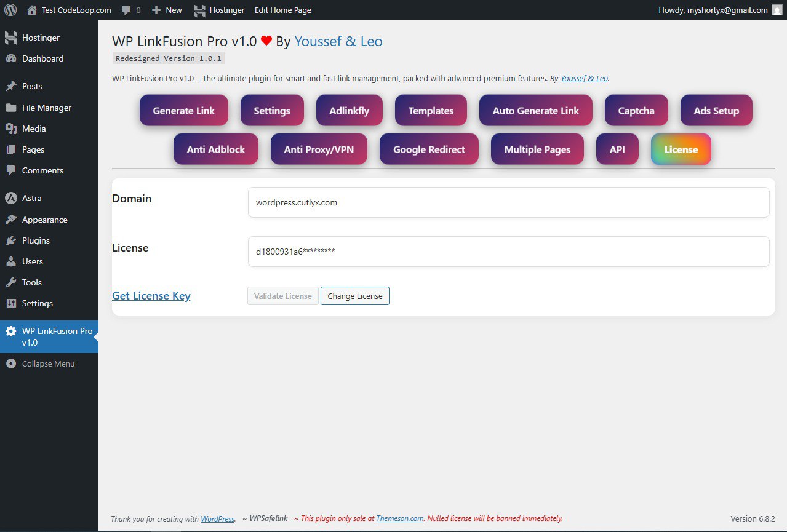Open the WordPress link in the footer
The height and width of the screenshot is (532, 787).
coord(217,518)
